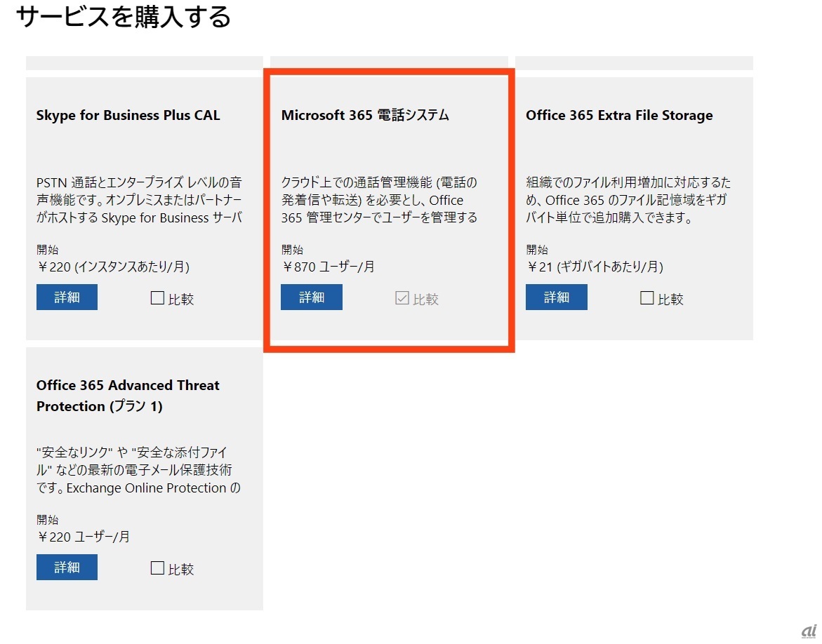The image size is (822, 644).
Task: Open 詳細 for Microsoft 365 電話システム
Action: [312, 297]
